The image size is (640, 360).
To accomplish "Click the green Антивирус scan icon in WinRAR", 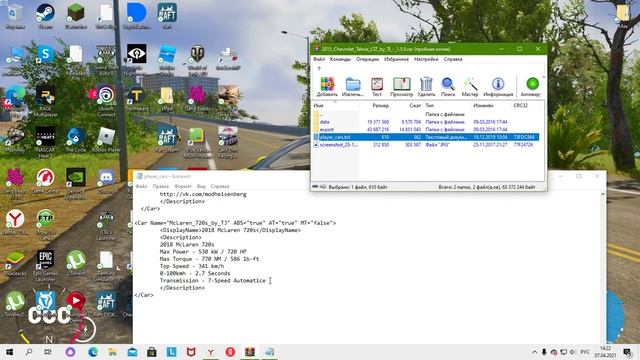I will [531, 87].
